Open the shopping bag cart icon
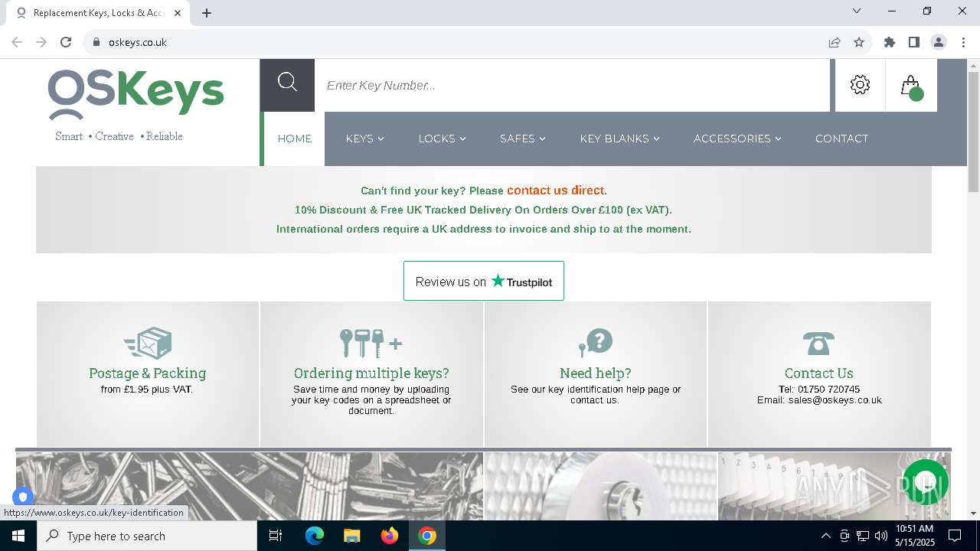The image size is (980, 551). tap(911, 86)
